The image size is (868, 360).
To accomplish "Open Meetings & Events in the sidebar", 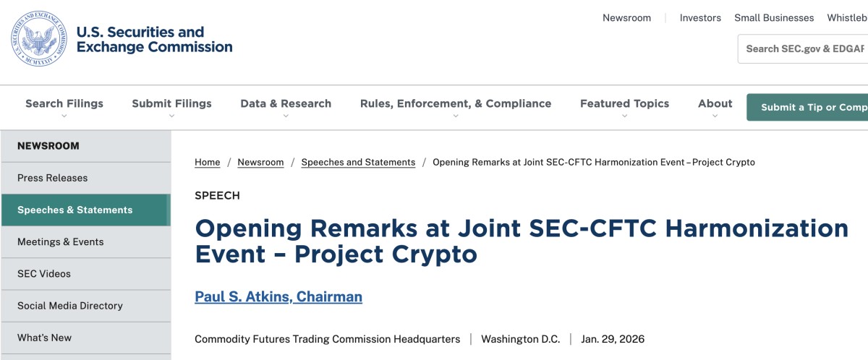I will [60, 241].
